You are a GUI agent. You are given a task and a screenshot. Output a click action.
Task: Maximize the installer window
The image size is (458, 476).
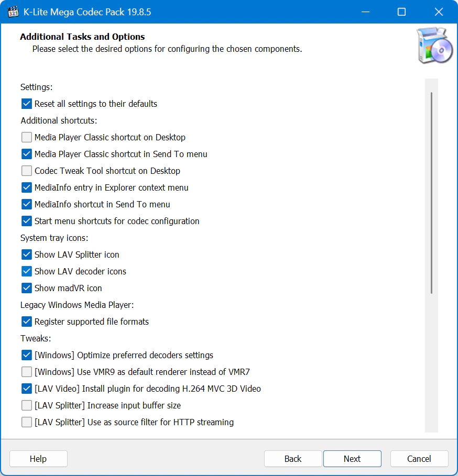point(401,12)
